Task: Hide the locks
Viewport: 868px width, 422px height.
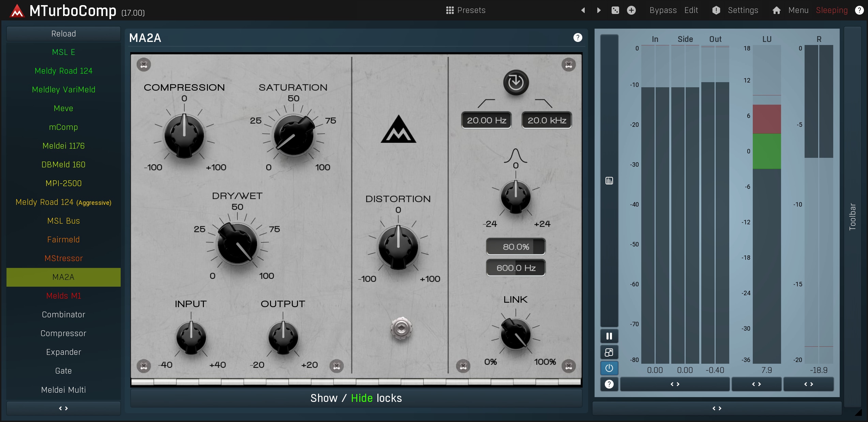Action: [362, 398]
